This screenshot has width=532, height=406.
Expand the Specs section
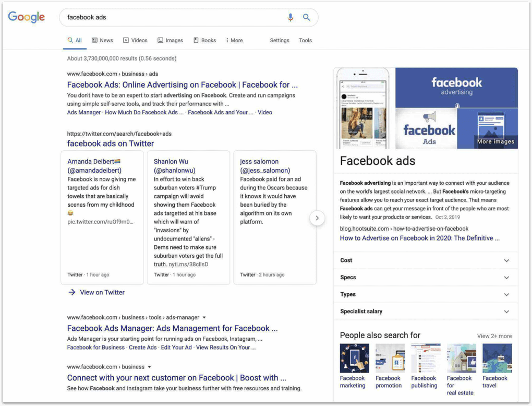pos(426,277)
